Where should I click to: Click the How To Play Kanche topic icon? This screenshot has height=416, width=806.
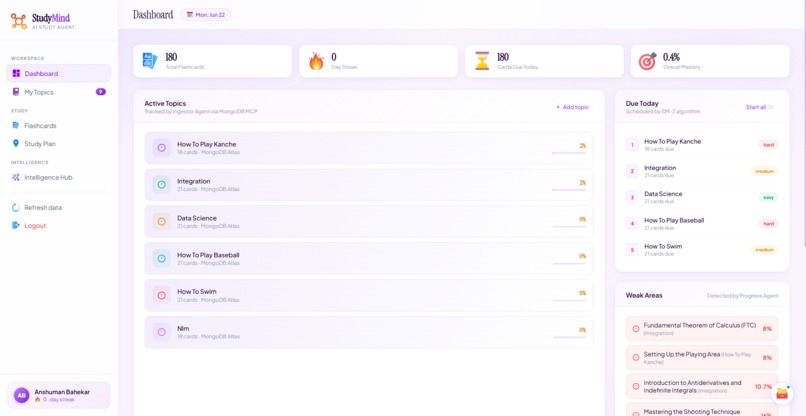pos(161,148)
